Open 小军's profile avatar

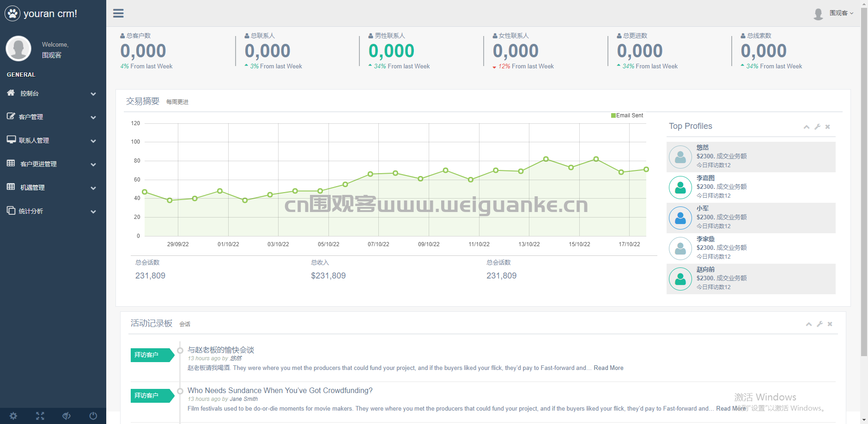click(x=680, y=218)
